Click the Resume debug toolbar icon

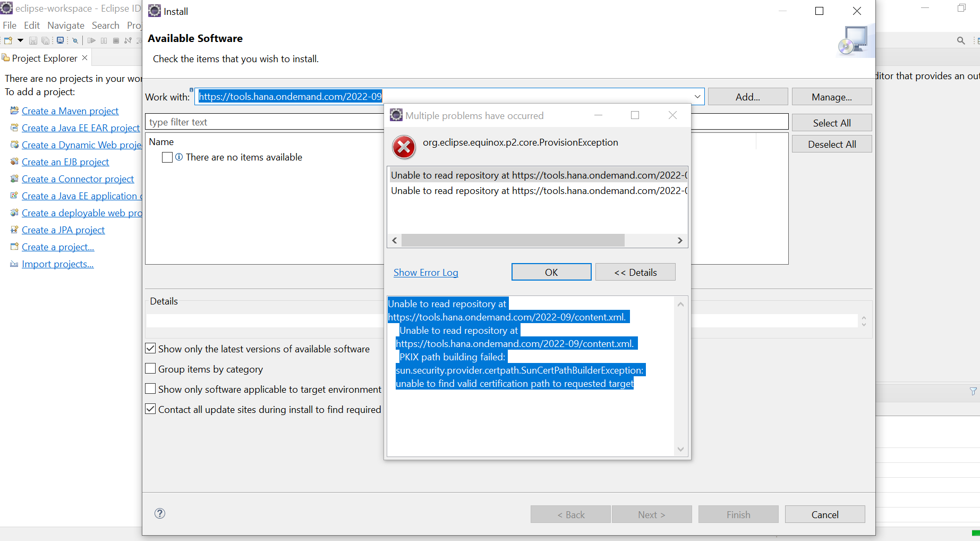click(91, 40)
